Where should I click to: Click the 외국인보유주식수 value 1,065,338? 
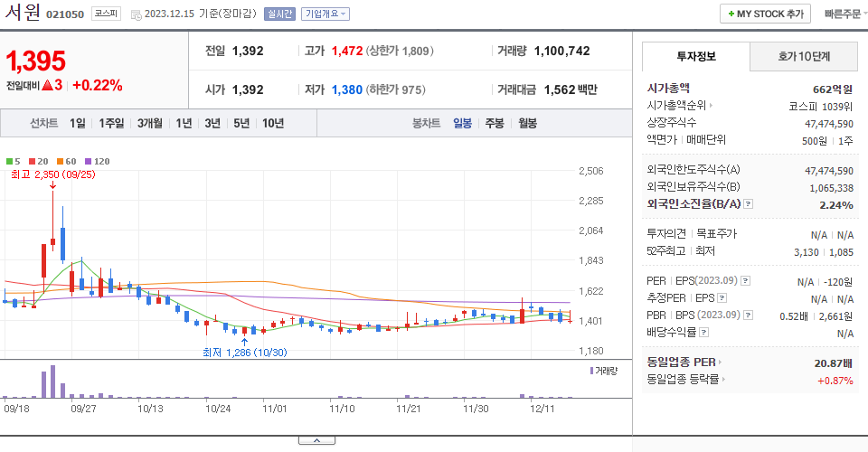pyautogui.click(x=832, y=188)
